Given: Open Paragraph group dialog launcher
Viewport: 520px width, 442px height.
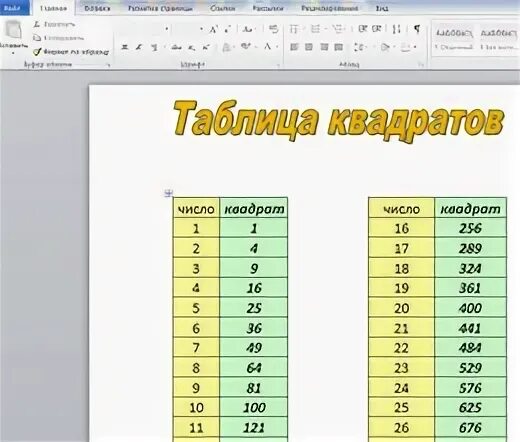Looking at the screenshot, I should coord(421,65).
